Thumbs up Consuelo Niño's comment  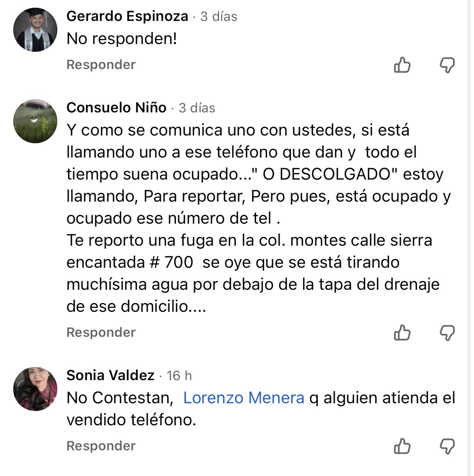(402, 333)
